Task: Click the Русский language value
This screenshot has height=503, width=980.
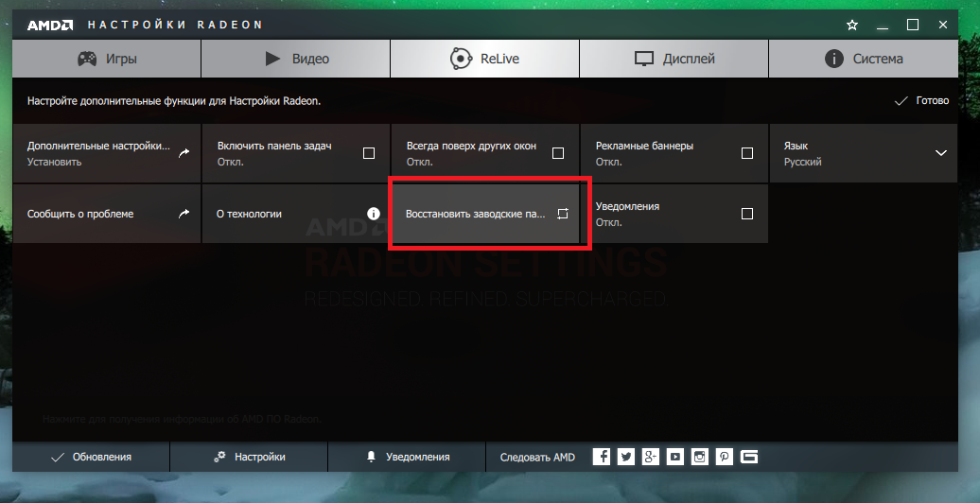Action: click(802, 162)
